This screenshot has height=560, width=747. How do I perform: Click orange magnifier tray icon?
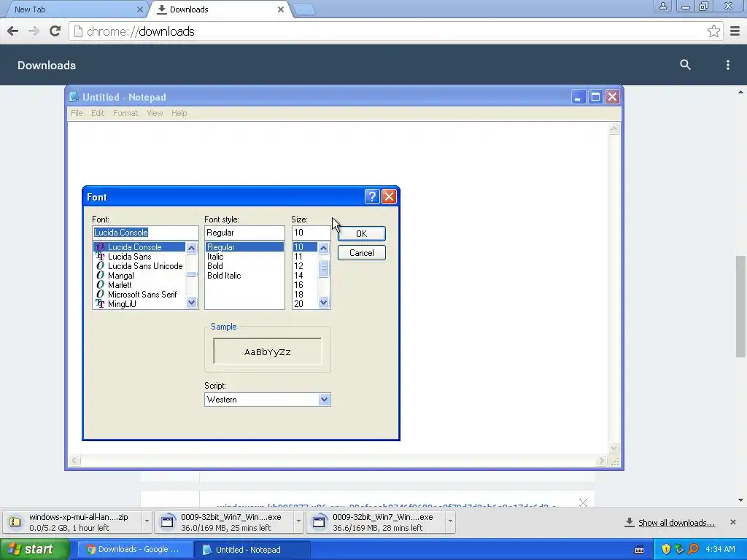point(693,549)
